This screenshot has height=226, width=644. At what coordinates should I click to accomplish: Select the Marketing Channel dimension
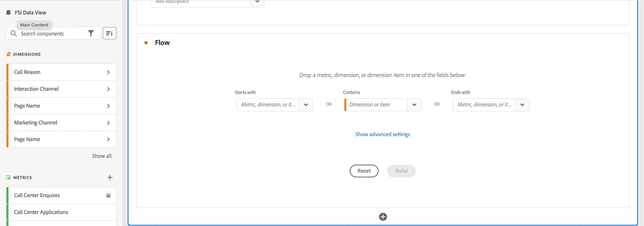(61, 123)
